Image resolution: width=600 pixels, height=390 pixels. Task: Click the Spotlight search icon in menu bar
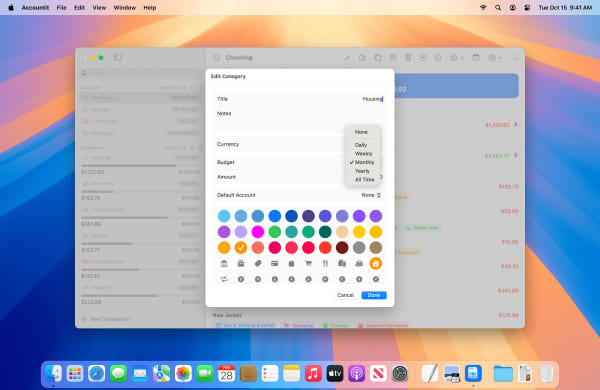[x=497, y=8]
